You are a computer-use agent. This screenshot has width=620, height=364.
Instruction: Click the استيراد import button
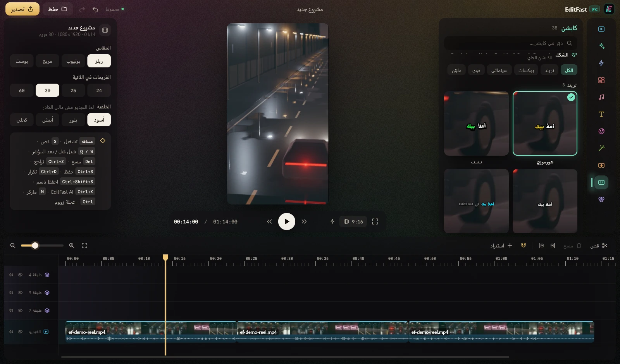pos(501,246)
